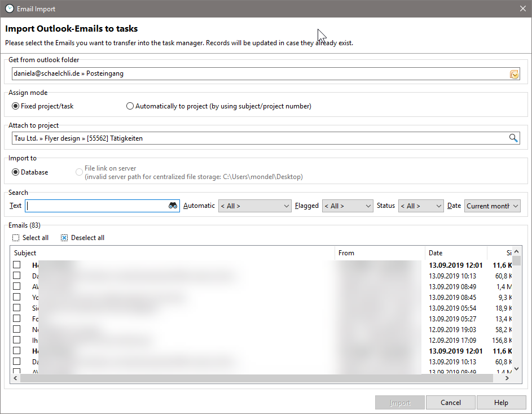Open Help
This screenshot has height=414, width=532.
point(501,402)
